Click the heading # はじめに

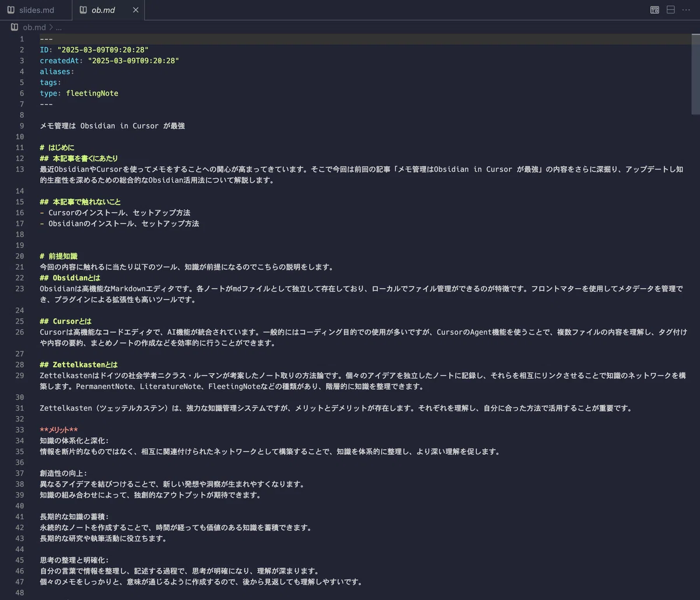(57, 148)
